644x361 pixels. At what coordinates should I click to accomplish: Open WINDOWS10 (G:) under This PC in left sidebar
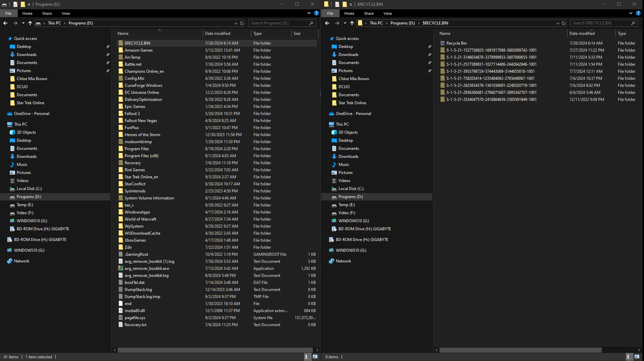[32, 221]
